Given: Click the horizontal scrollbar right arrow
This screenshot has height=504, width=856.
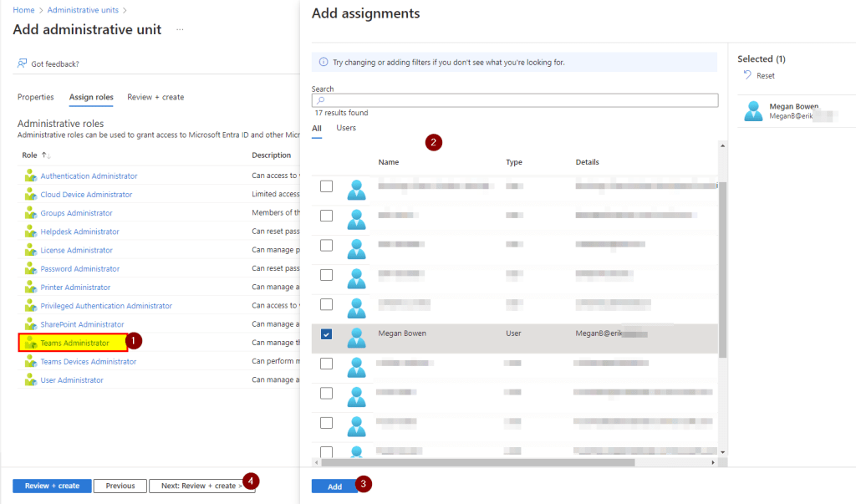Looking at the screenshot, I should click(713, 462).
